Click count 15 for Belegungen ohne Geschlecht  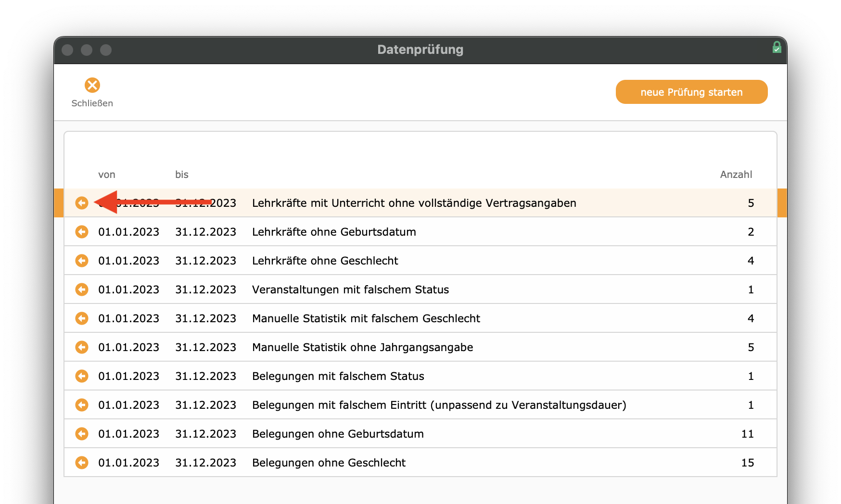pyautogui.click(x=748, y=462)
